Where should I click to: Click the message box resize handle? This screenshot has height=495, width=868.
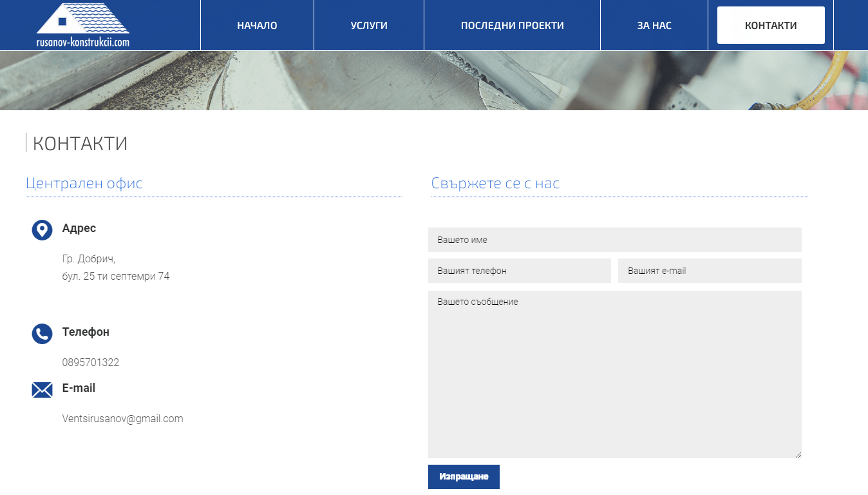click(798, 454)
